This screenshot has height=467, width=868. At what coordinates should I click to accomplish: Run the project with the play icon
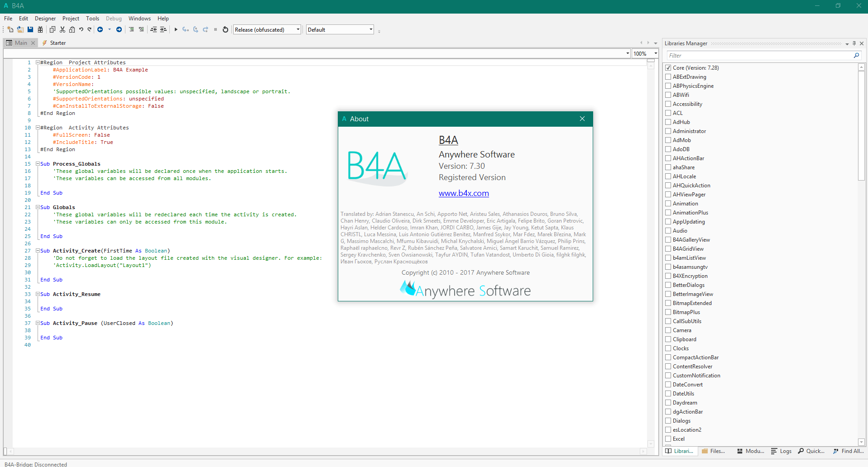coord(176,29)
